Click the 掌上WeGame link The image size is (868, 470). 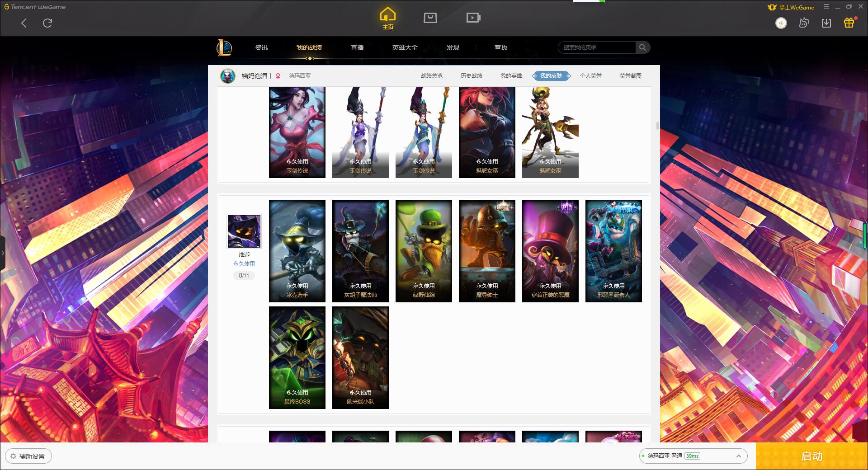(x=791, y=7)
